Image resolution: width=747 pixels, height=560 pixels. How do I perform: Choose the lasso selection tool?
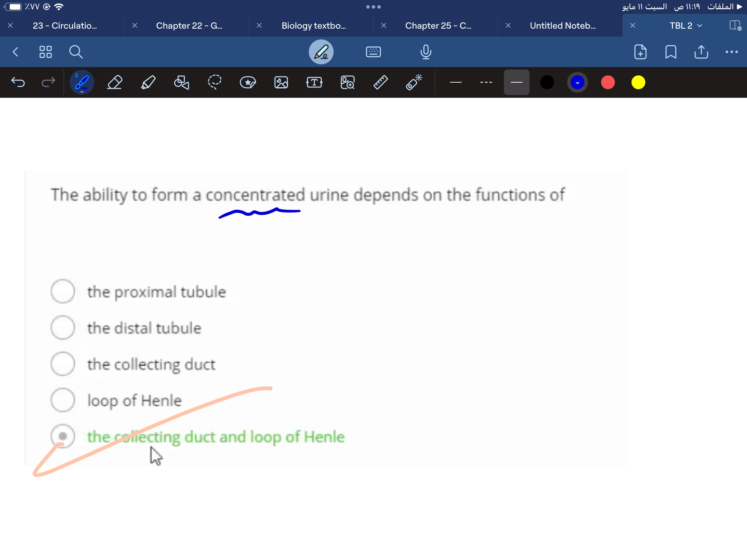(x=214, y=83)
